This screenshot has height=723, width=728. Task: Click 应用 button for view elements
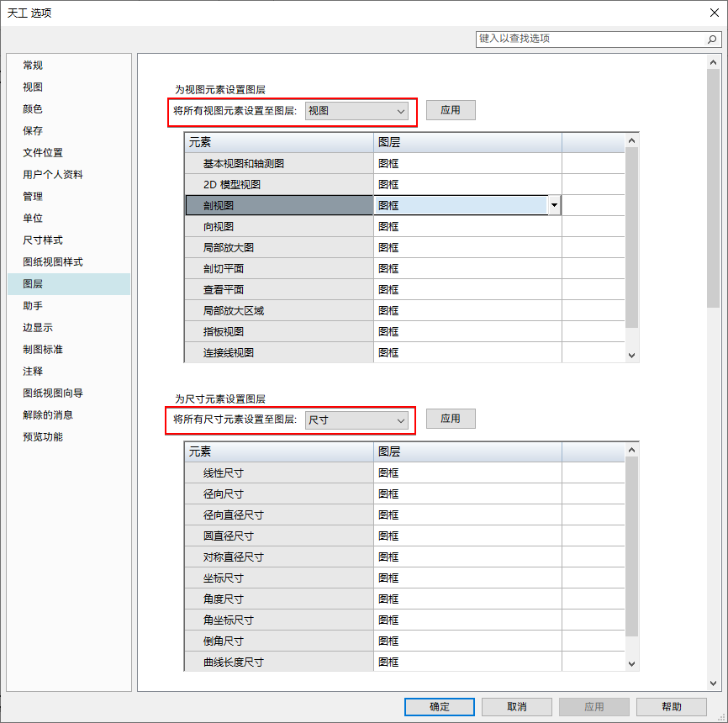click(451, 110)
